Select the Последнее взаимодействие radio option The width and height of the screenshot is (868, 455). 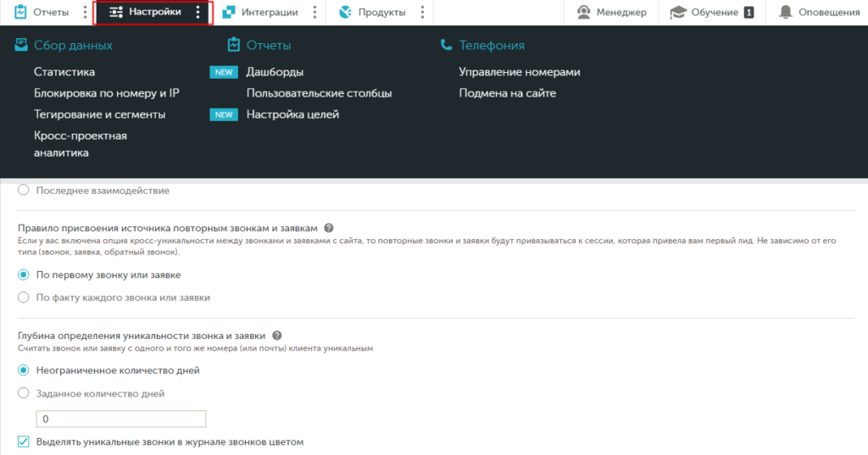pos(24,191)
